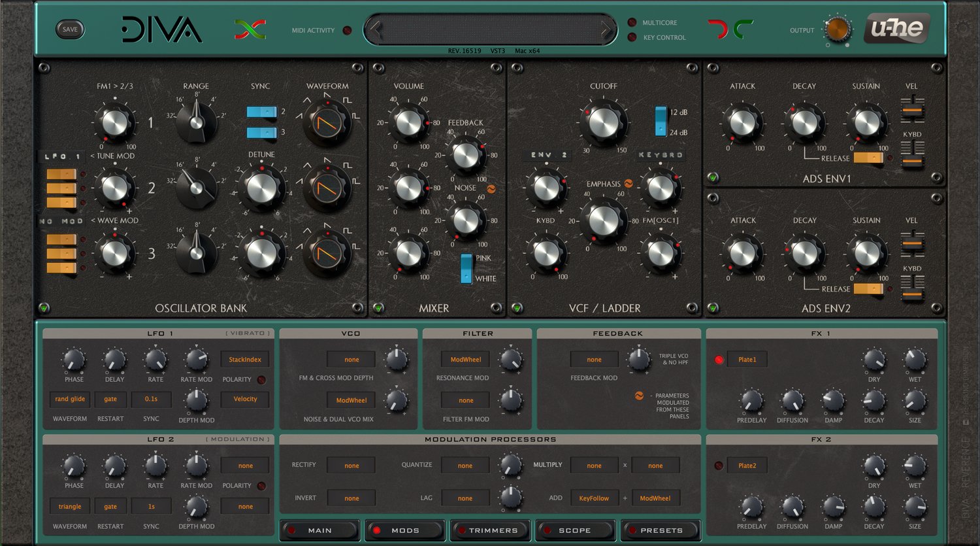
Task: Click oscillator 2 DETUNE knob
Action: click(x=261, y=188)
